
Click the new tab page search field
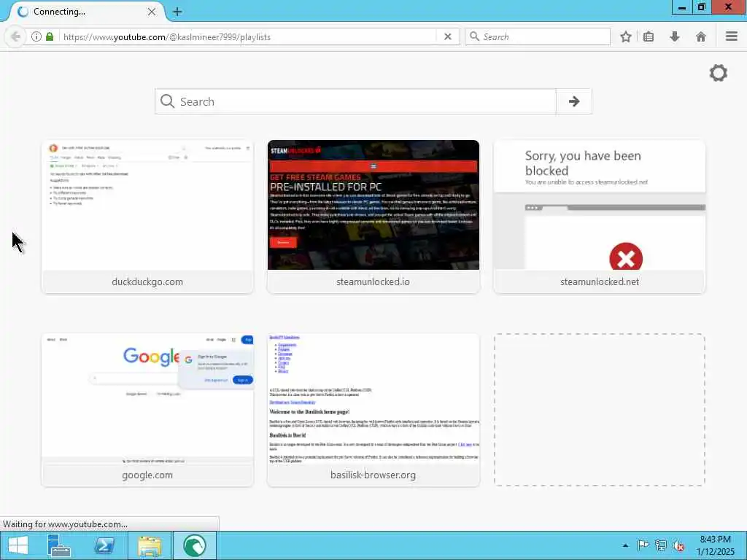[x=355, y=101]
